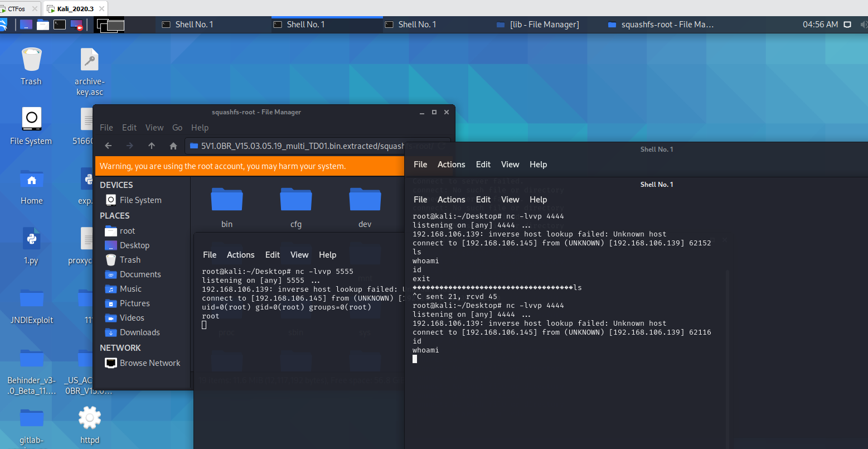Click the 'uid=0(root) gid=0(root) groups=0(root)' terminal line

coord(287,307)
